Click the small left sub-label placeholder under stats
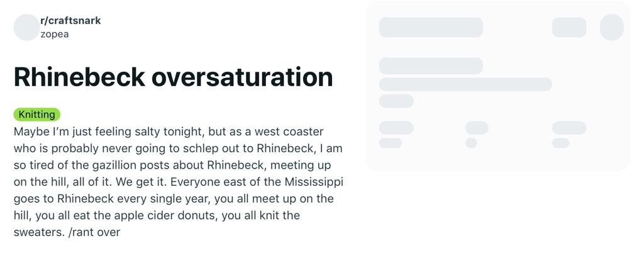 [x=390, y=143]
